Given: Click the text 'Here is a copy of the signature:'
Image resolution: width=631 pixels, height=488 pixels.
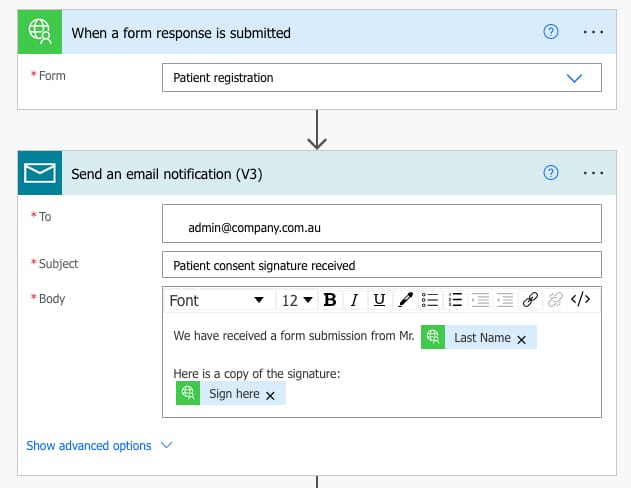Looking at the screenshot, I should [257, 374].
